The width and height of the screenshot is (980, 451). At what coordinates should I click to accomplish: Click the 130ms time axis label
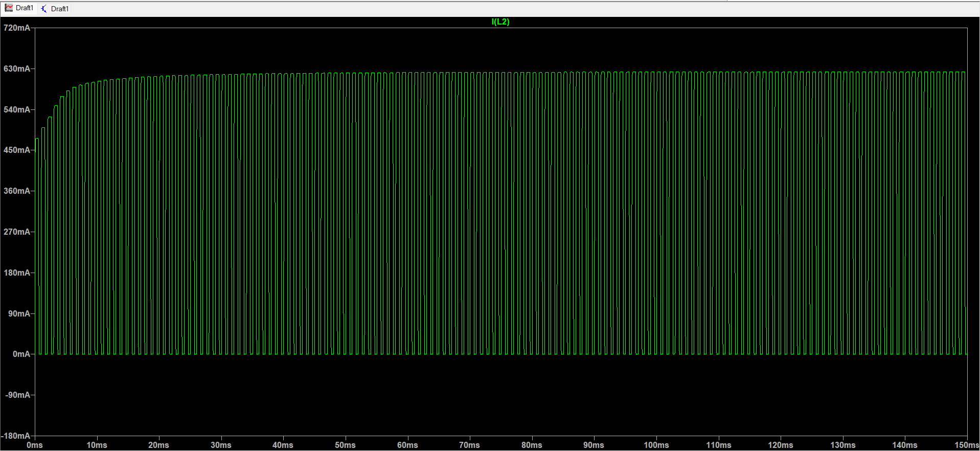[x=842, y=445]
